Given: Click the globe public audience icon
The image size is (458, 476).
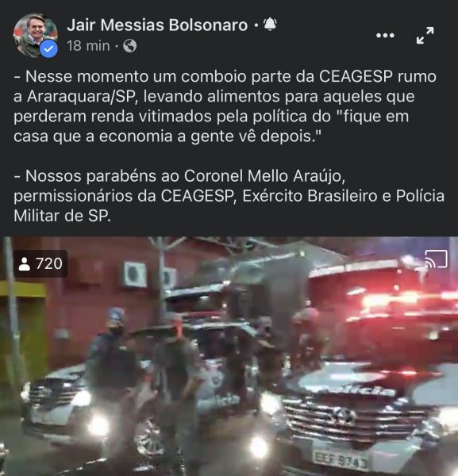Looking at the screenshot, I should 130,46.
